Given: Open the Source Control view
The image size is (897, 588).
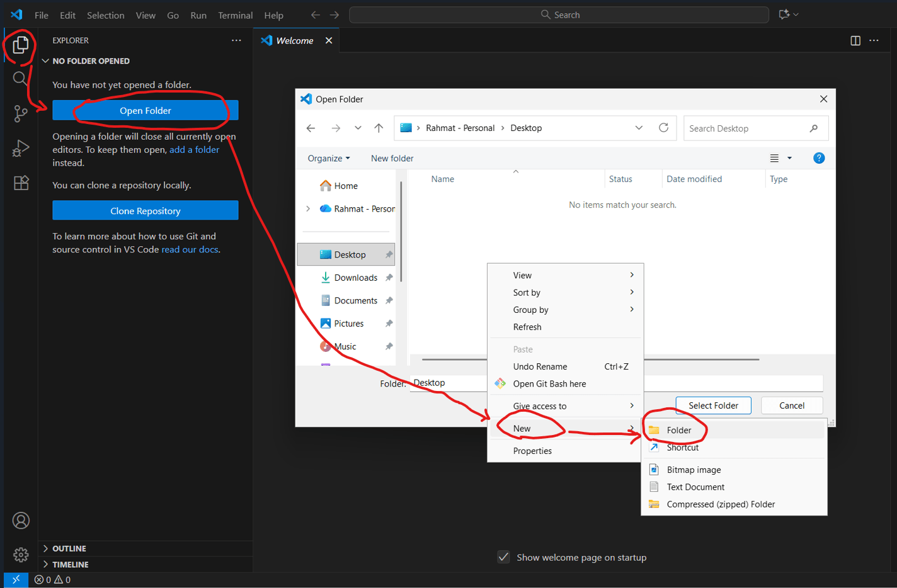Looking at the screenshot, I should 20,113.
